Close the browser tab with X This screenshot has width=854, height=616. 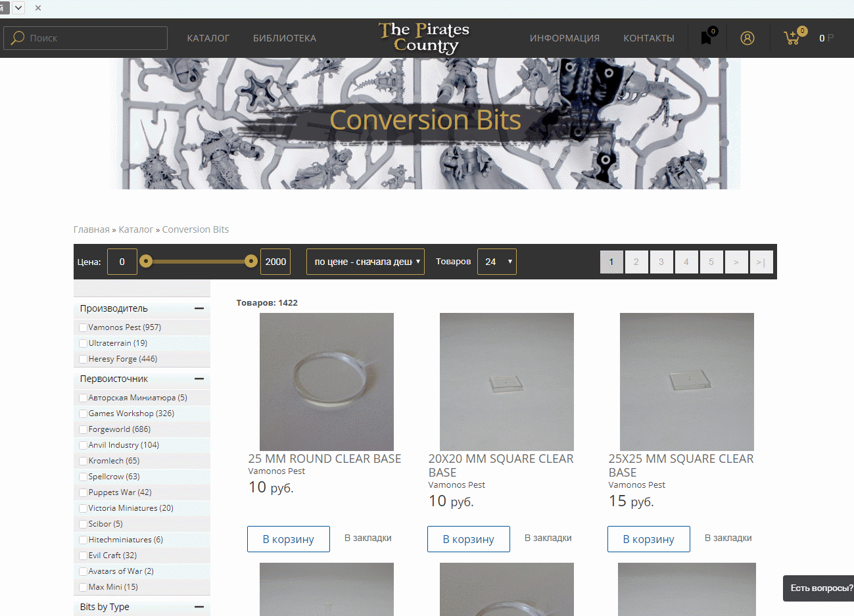pos(38,8)
